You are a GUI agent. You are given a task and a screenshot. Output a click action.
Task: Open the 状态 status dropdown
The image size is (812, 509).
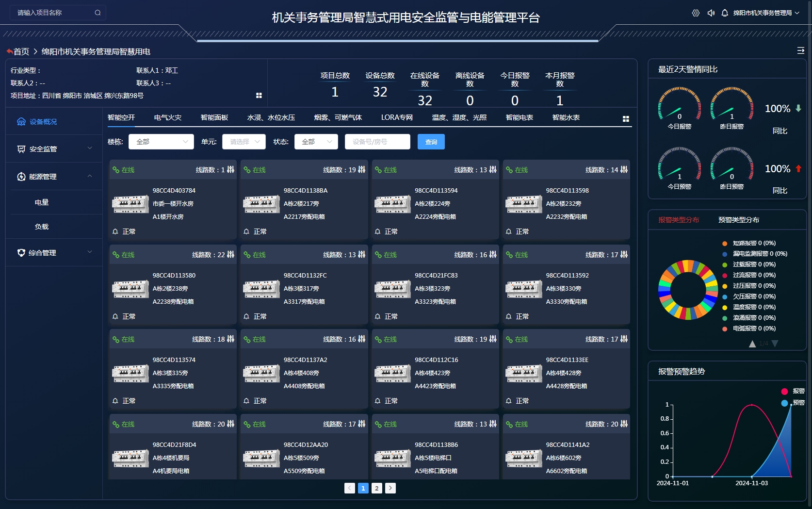click(x=316, y=142)
